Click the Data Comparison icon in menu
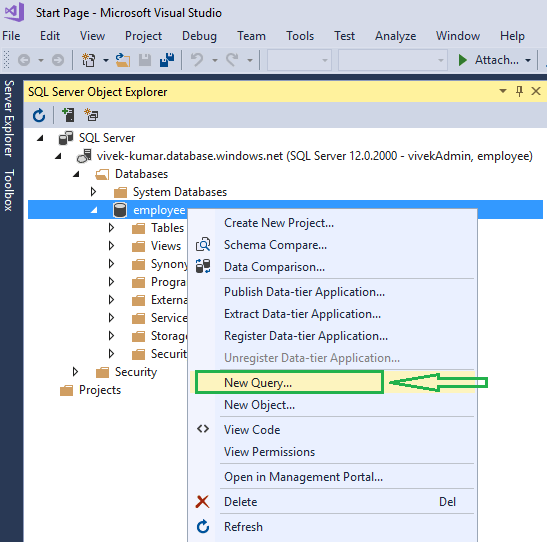Screen dimensions: 547x542 [203, 266]
